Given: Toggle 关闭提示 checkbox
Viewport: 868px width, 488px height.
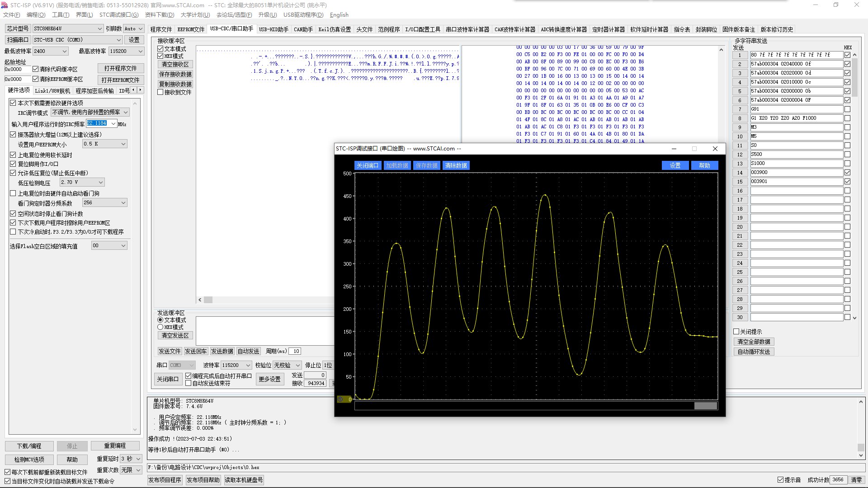Looking at the screenshot, I should (x=736, y=332).
